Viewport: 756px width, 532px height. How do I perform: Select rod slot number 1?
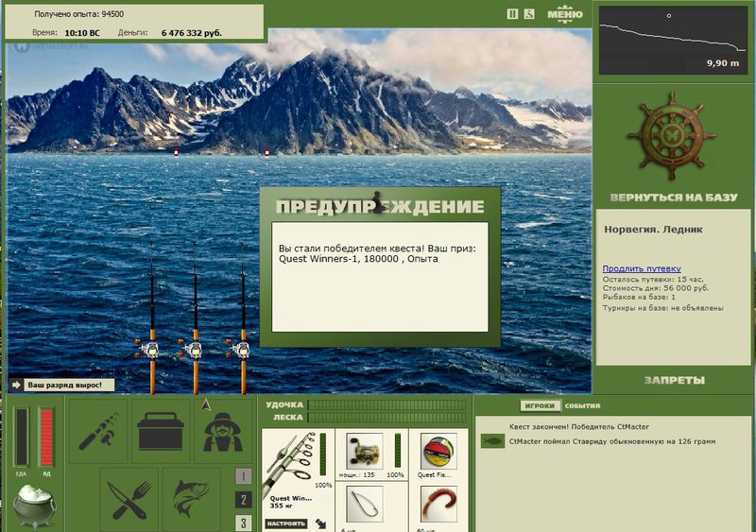pyautogui.click(x=243, y=476)
